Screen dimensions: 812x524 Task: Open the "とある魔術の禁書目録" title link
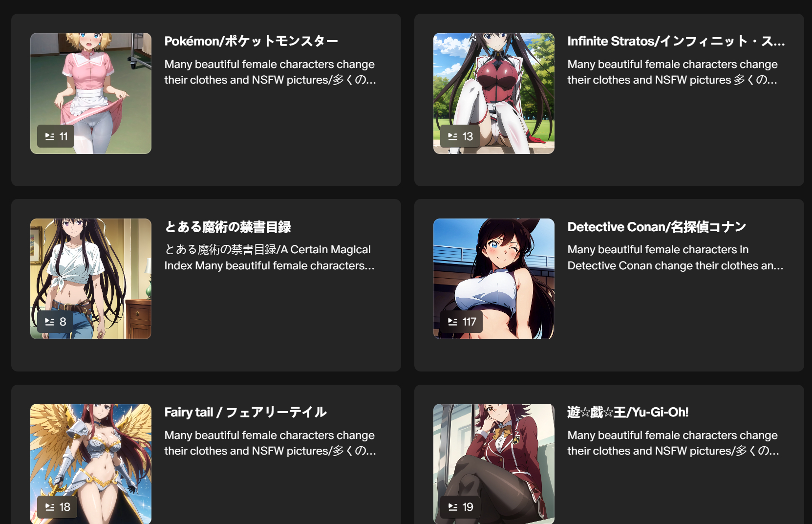(x=228, y=227)
